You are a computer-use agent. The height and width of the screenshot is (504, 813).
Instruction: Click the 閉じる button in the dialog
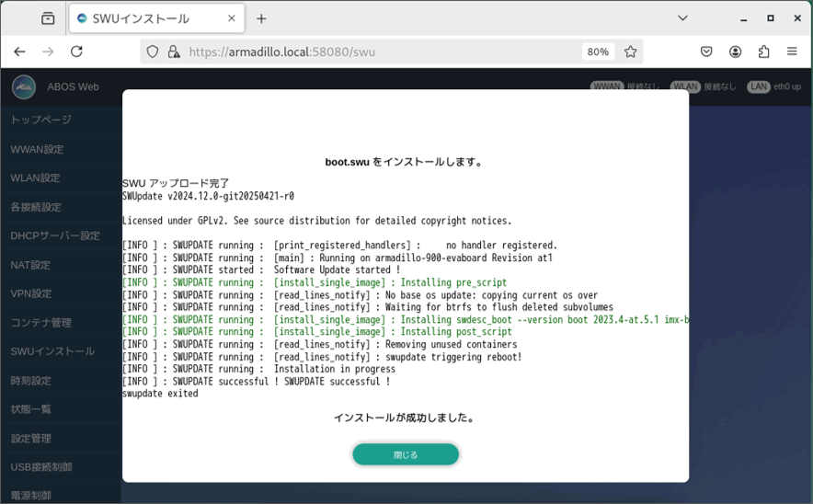pyautogui.click(x=406, y=454)
